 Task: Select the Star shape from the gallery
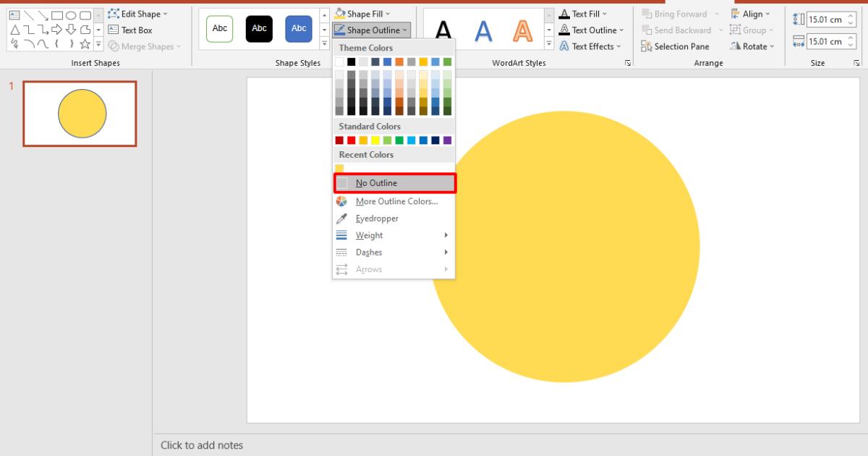click(x=85, y=44)
